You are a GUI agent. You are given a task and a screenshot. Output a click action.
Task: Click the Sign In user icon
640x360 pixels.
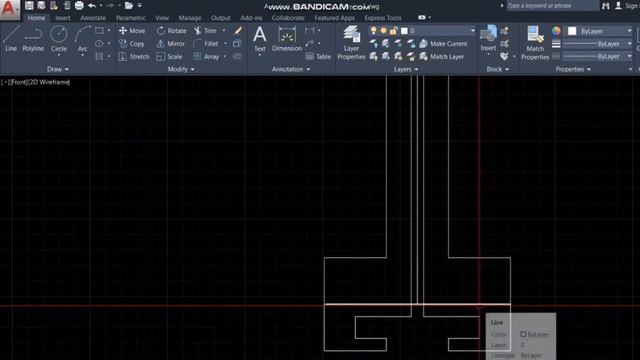(x=619, y=5)
